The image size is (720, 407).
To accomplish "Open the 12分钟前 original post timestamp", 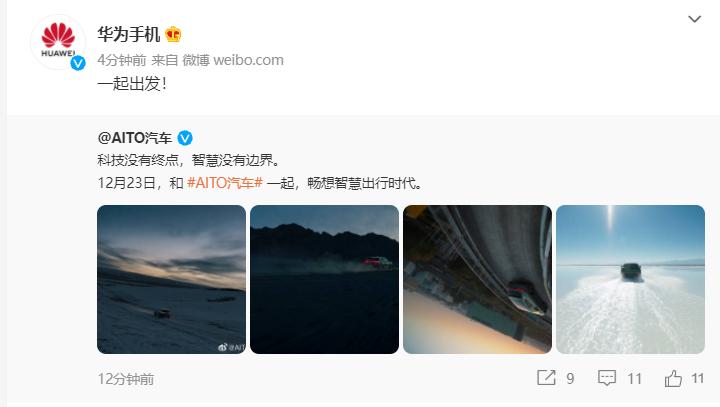I will (x=126, y=379).
